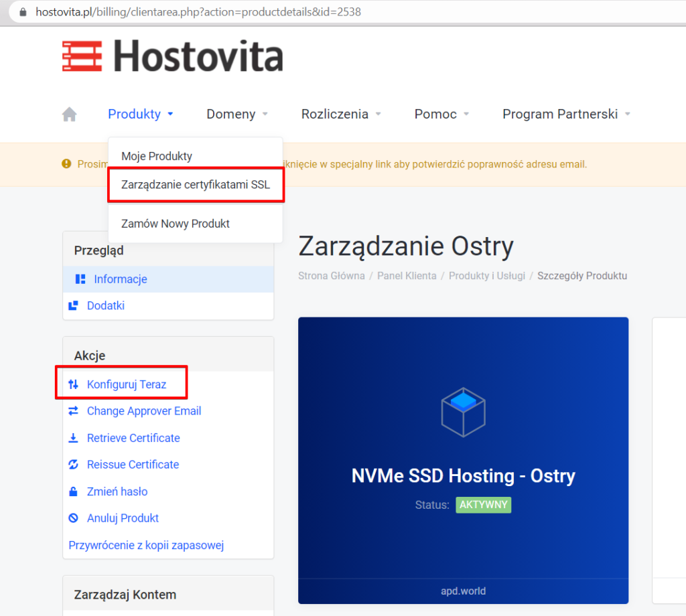Expand the Program Partnerski menu
The width and height of the screenshot is (686, 616).
566,114
